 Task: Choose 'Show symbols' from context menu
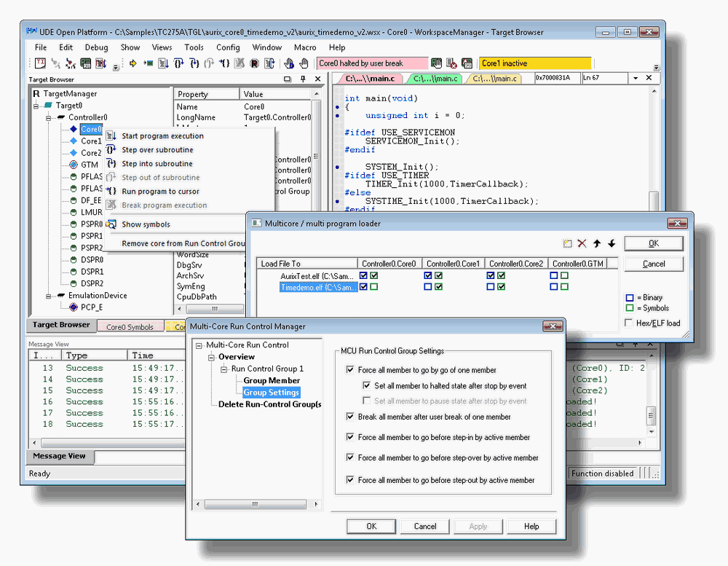146,224
